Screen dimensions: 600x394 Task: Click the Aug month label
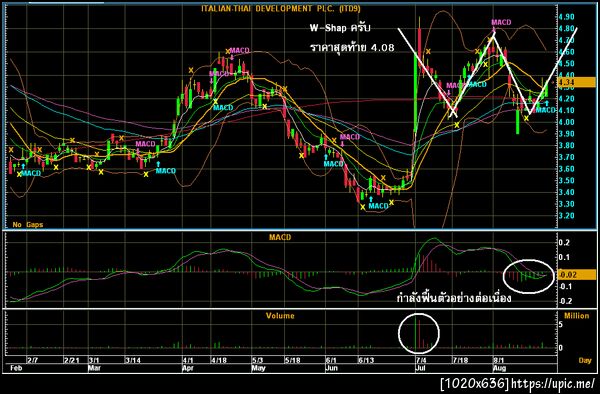coord(499,368)
